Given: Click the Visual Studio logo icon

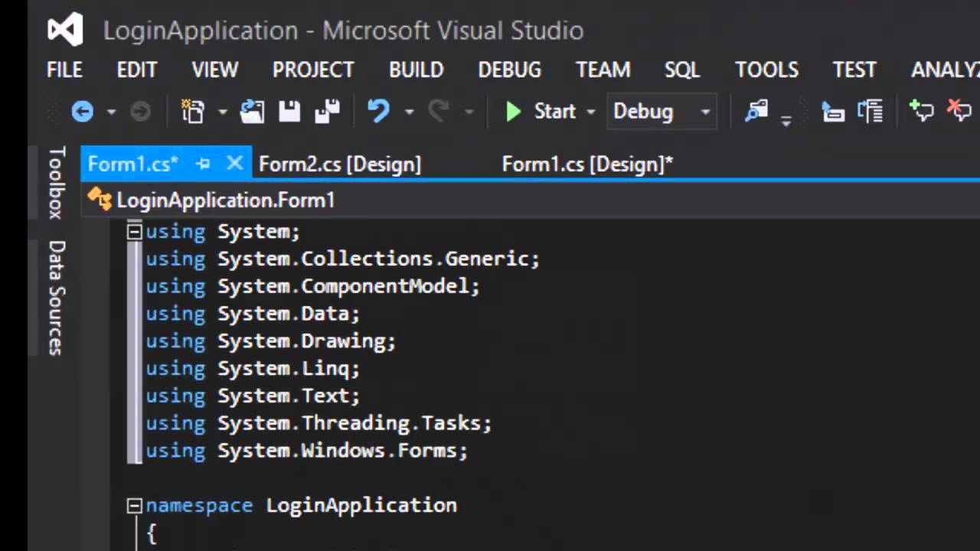Looking at the screenshot, I should 65,30.
